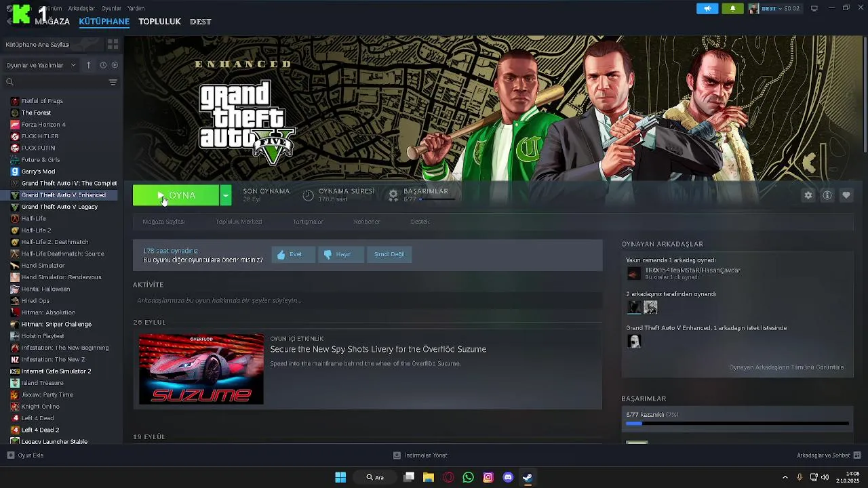Open File Explorer from taskbar
Screen dimensions: 868x488
point(429,477)
